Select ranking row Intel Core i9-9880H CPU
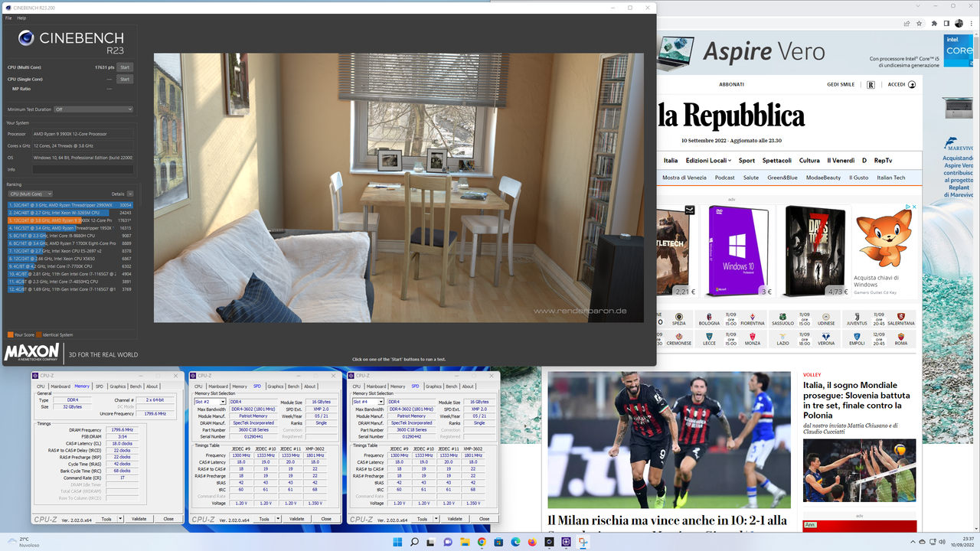This screenshot has width=980, height=551. click(70, 236)
